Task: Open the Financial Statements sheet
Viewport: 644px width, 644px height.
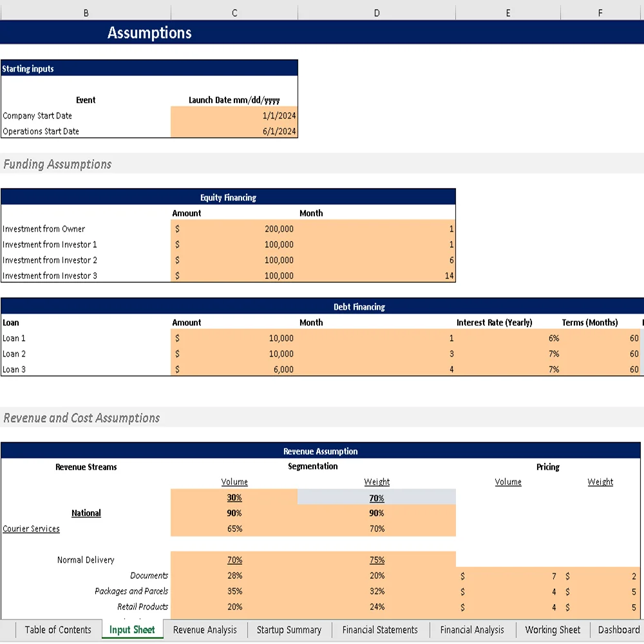Action: pyautogui.click(x=381, y=630)
